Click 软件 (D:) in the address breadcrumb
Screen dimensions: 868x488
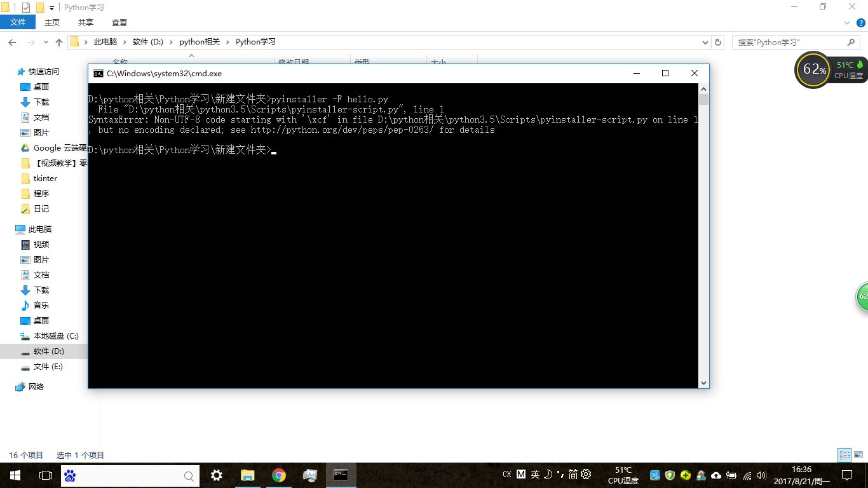click(x=148, y=42)
